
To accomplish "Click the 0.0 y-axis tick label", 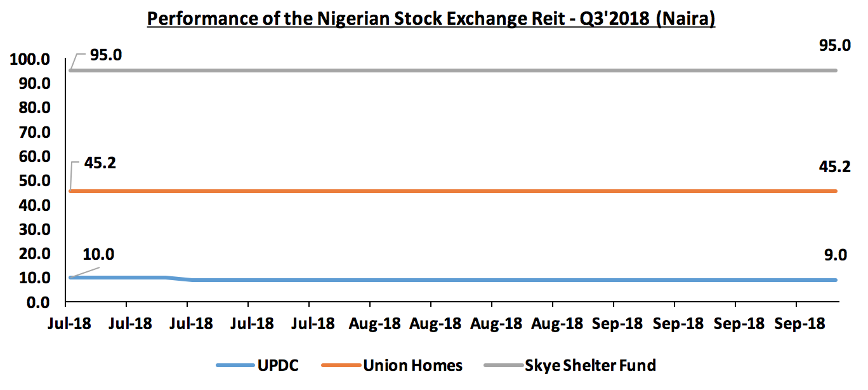I will (37, 302).
